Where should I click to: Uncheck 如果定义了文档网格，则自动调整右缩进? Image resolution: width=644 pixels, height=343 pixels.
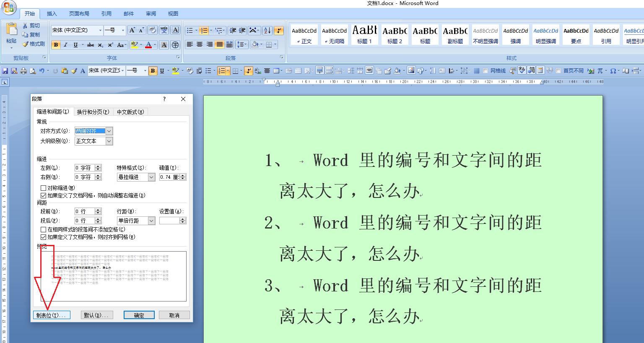point(43,195)
